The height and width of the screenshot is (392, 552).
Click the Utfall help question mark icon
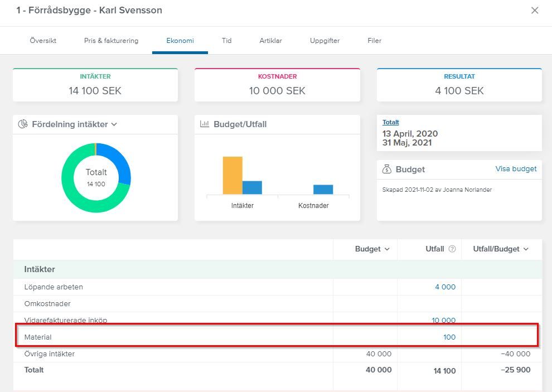pyautogui.click(x=452, y=249)
